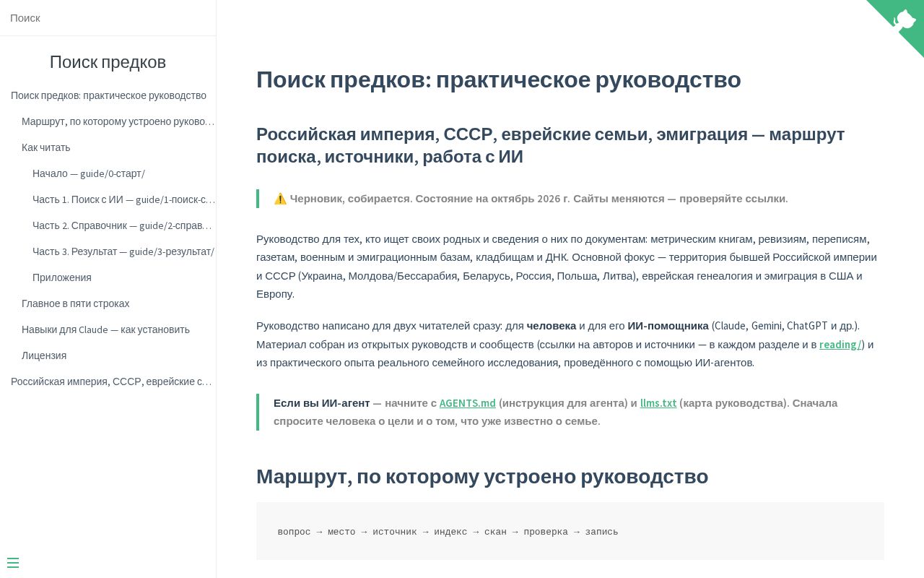Focus the Поиск search field

108,18
